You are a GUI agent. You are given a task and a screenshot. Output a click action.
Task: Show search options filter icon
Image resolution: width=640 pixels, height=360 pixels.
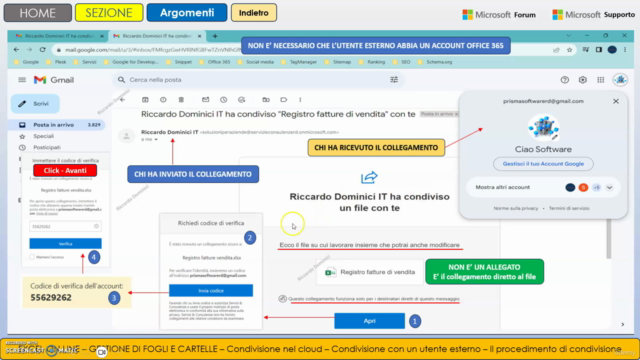point(394,80)
